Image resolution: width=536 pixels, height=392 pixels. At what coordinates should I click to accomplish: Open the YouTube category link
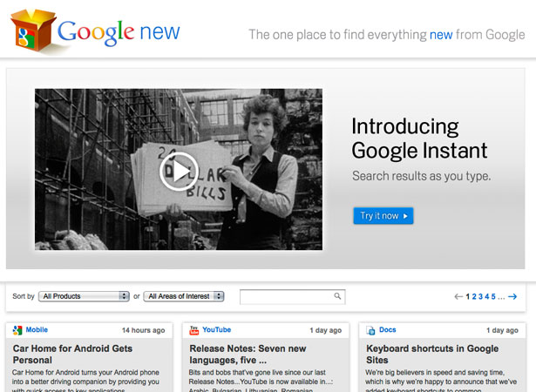pos(217,330)
